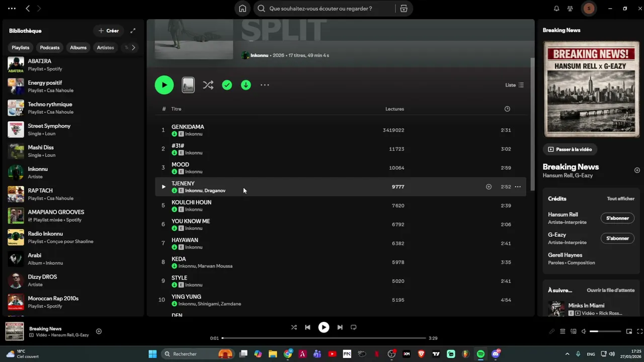
Task: Skip to next track
Action: click(x=340, y=327)
